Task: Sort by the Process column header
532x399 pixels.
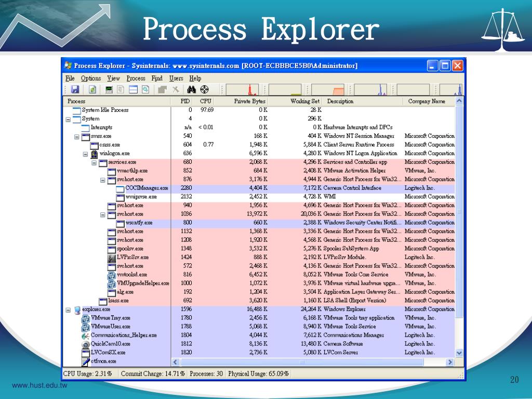Action: pyautogui.click(x=117, y=101)
